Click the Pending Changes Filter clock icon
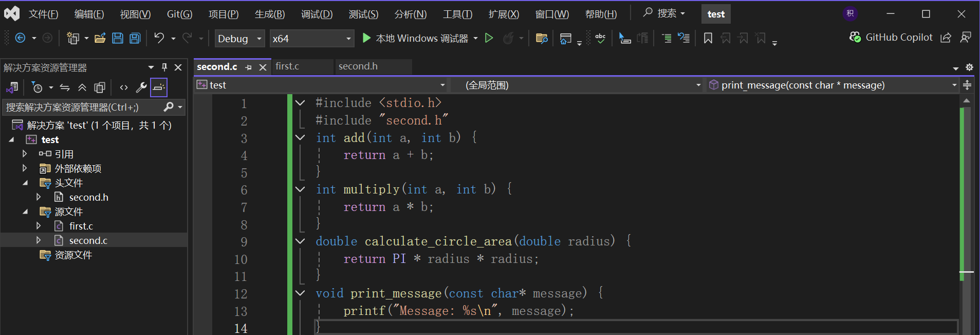 click(x=37, y=87)
